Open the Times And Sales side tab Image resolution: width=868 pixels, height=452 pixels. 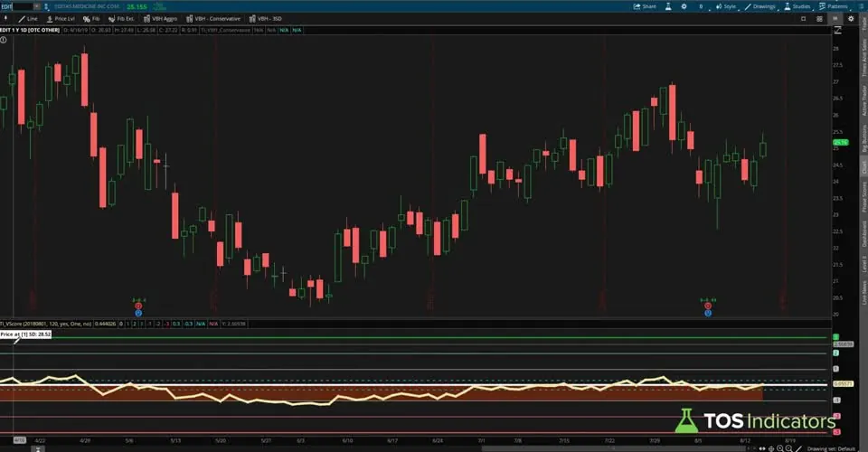click(x=863, y=58)
